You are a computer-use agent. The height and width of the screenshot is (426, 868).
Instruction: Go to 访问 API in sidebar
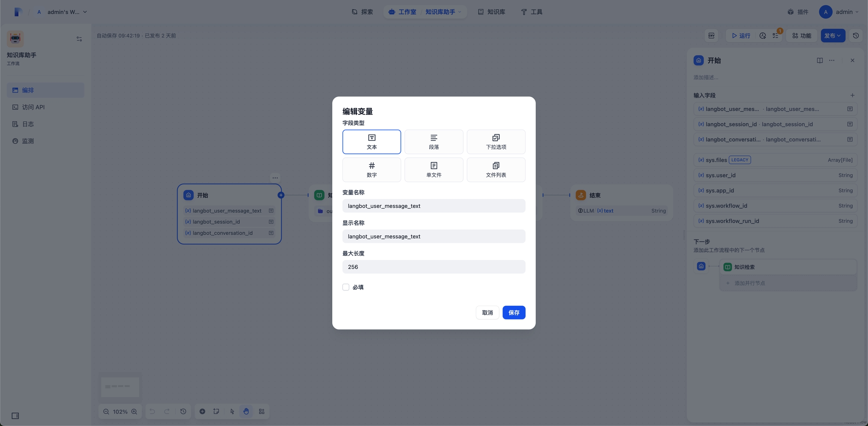tap(33, 107)
